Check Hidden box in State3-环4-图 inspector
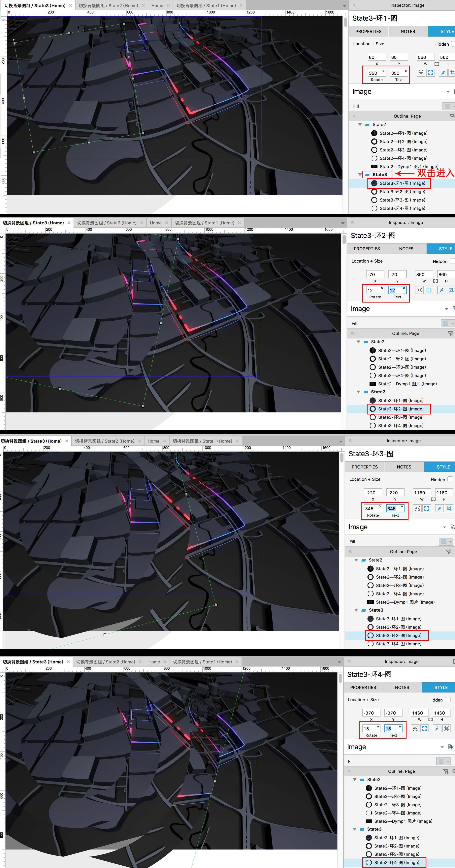The height and width of the screenshot is (868, 455). pos(448,699)
